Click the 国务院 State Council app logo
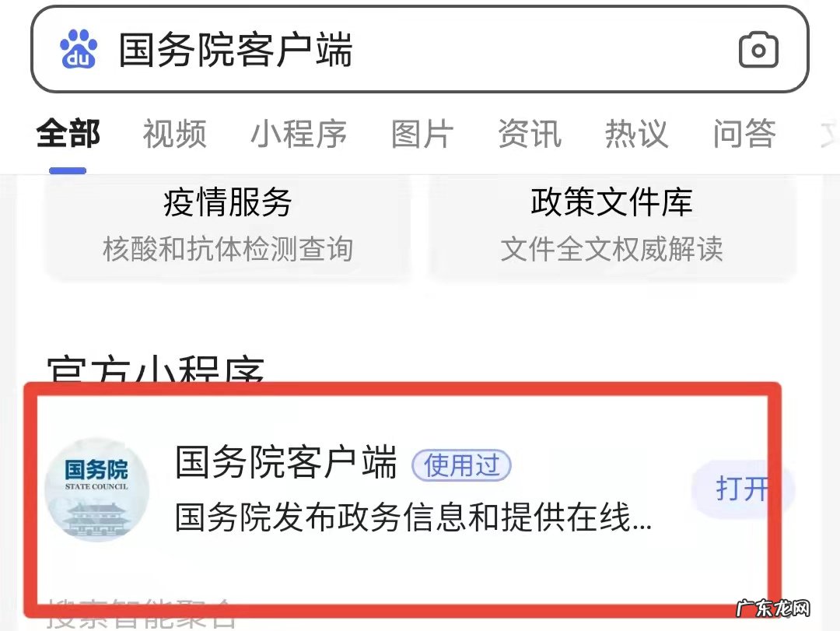The width and height of the screenshot is (840, 631). click(x=96, y=489)
